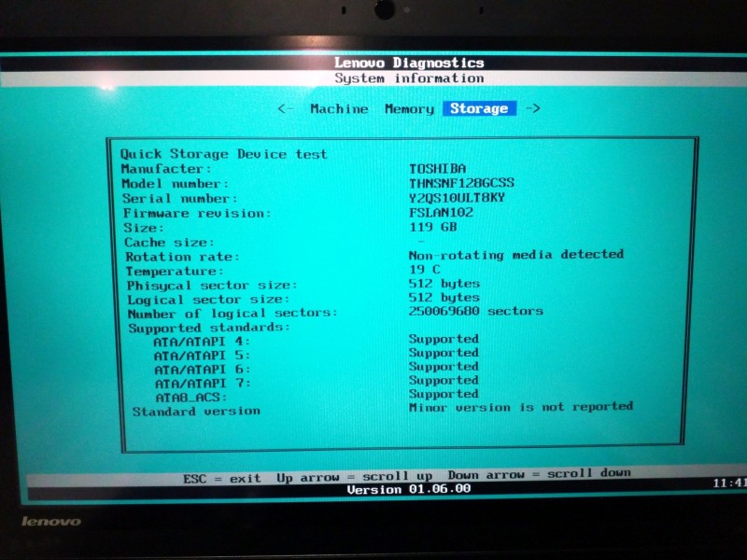Screen dimensions: 747x560
Task: Click the Phisycal sector size label
Action: coord(212,286)
